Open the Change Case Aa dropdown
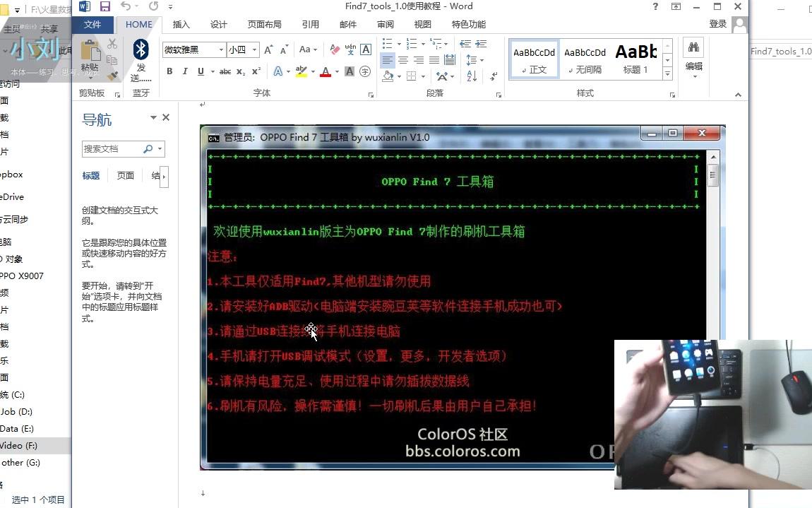812x508 pixels. click(x=308, y=49)
